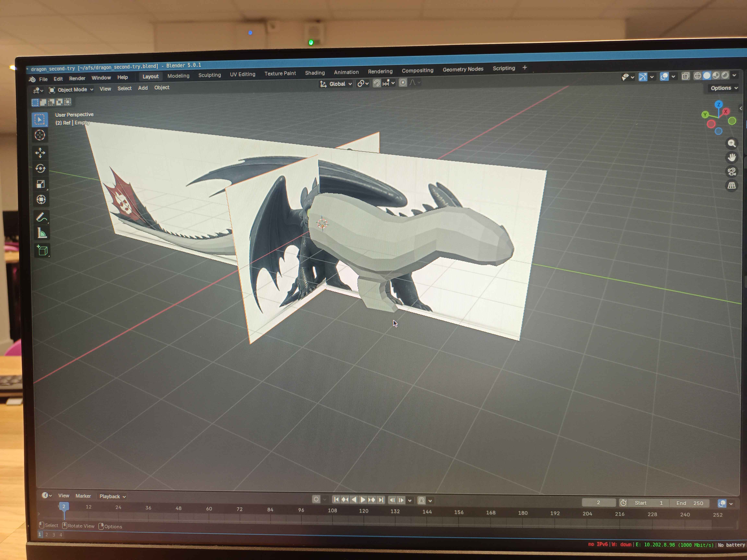The image size is (747, 560).
Task: Open the Playback dropdown
Action: [x=113, y=496]
